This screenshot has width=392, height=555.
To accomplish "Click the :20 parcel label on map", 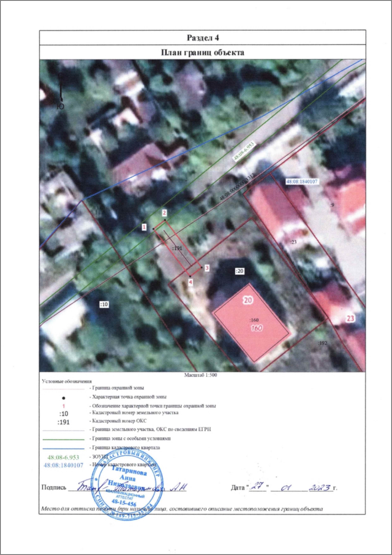I will (x=239, y=270).
